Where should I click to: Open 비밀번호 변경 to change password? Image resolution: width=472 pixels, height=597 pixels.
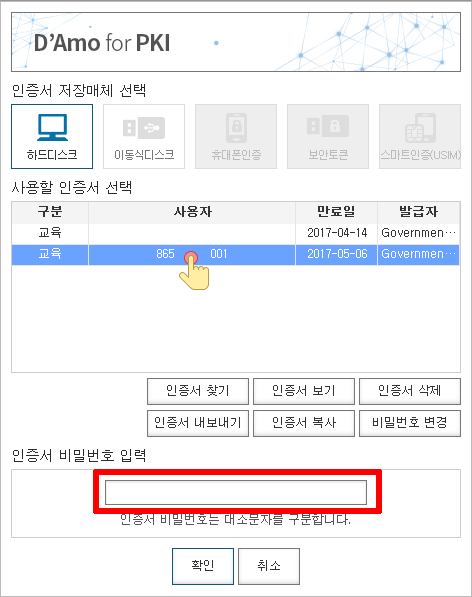point(410,423)
